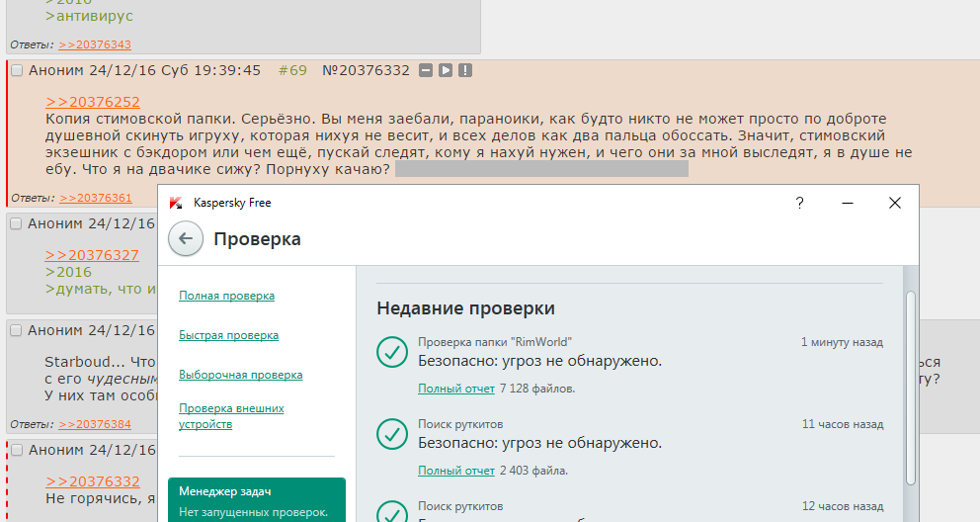The width and height of the screenshot is (980, 522).
Task: Follow reply link >>20376361
Action: click(x=96, y=198)
